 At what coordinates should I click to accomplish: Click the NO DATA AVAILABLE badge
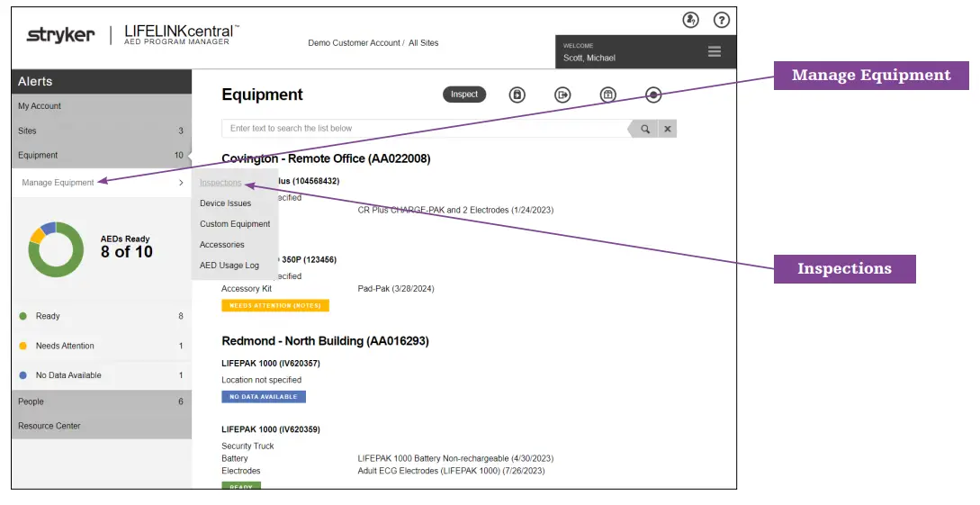[264, 397]
